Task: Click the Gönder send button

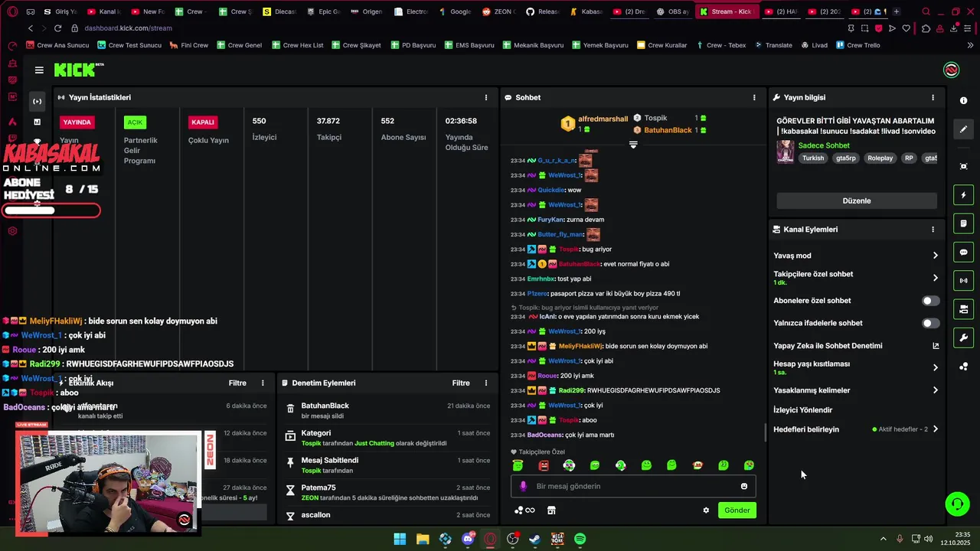Action: point(737,510)
